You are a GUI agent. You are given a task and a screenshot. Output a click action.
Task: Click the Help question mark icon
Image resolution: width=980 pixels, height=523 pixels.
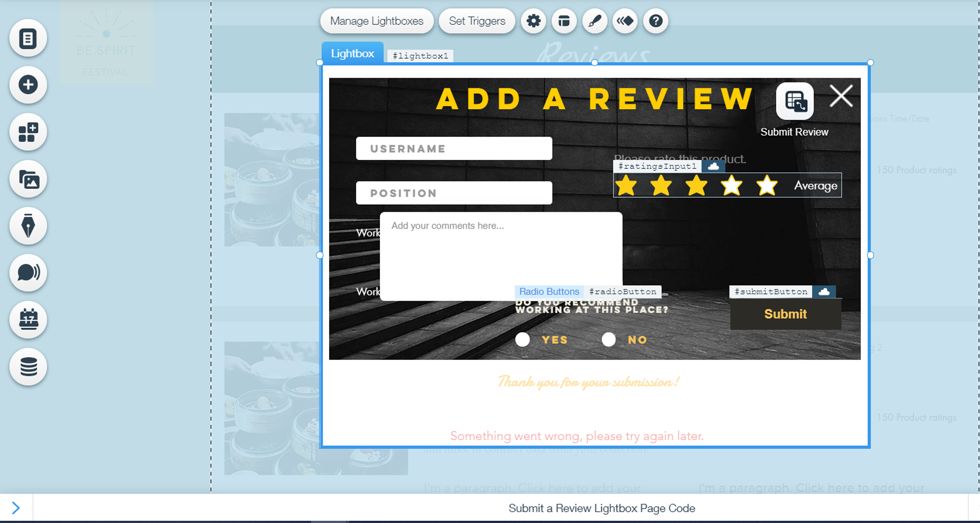coord(656,21)
